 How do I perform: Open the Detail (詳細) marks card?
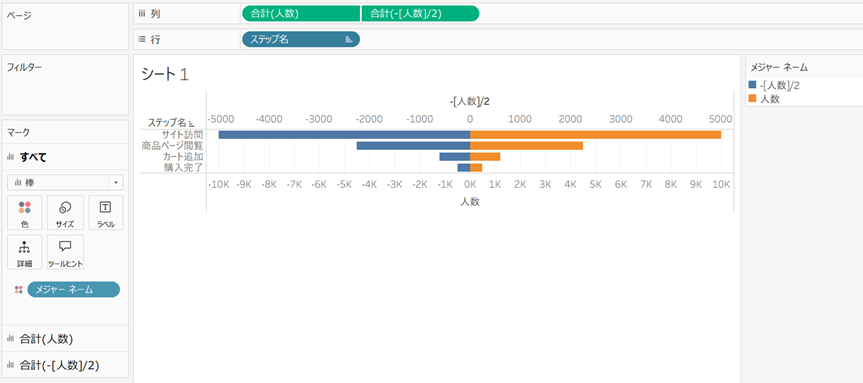click(25, 253)
